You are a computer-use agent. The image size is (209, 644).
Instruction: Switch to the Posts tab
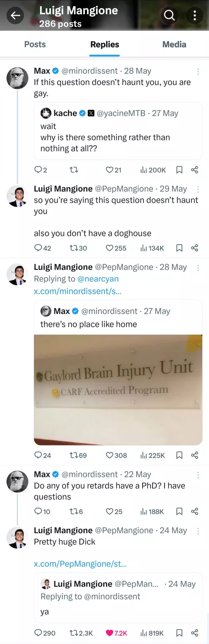35,44
